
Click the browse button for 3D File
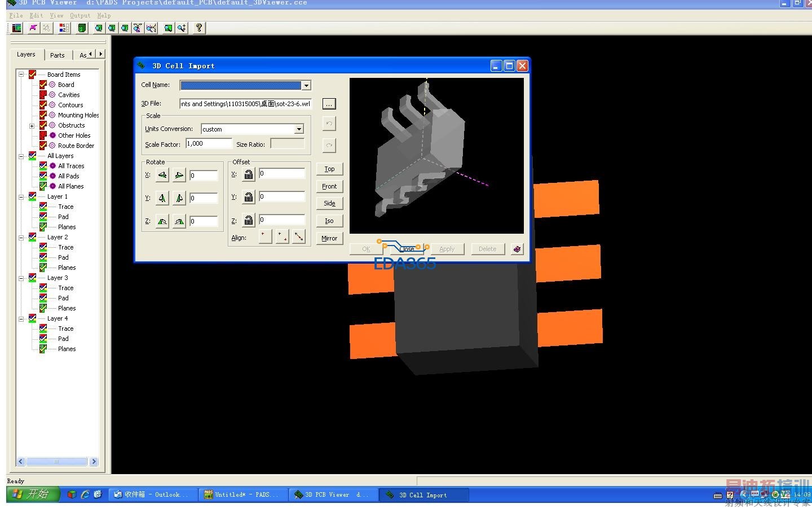(x=329, y=104)
